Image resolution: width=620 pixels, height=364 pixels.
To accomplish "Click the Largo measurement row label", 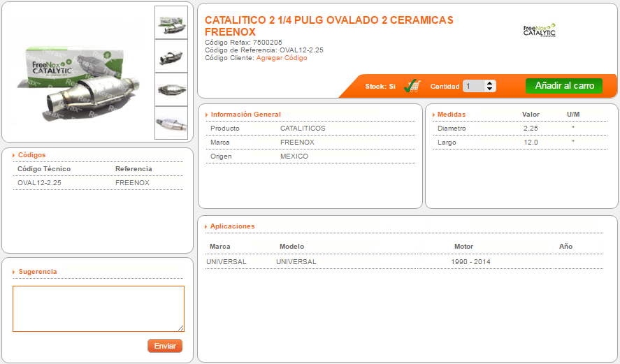I will tap(447, 143).
